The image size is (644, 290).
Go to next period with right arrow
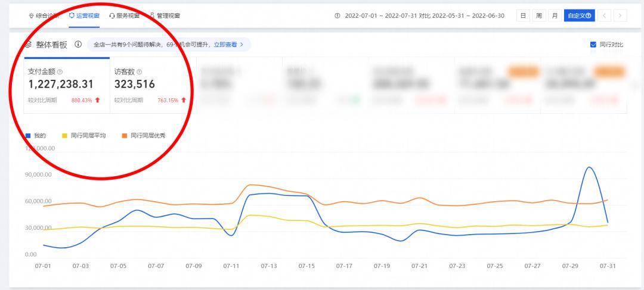[620, 15]
